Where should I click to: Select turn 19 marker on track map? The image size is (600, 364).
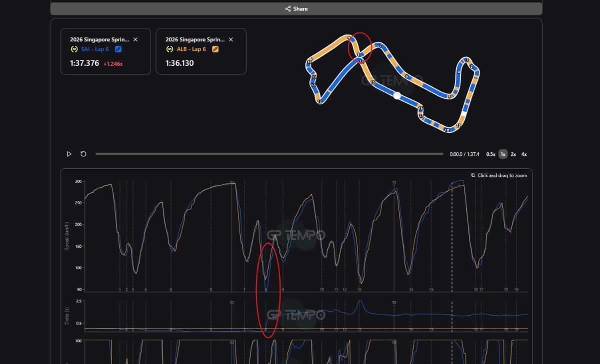pyautogui.click(x=458, y=125)
